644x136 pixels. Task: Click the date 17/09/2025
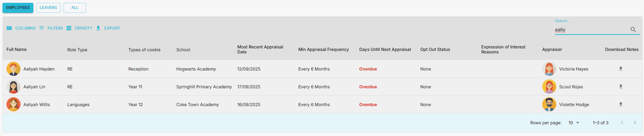pos(249,87)
